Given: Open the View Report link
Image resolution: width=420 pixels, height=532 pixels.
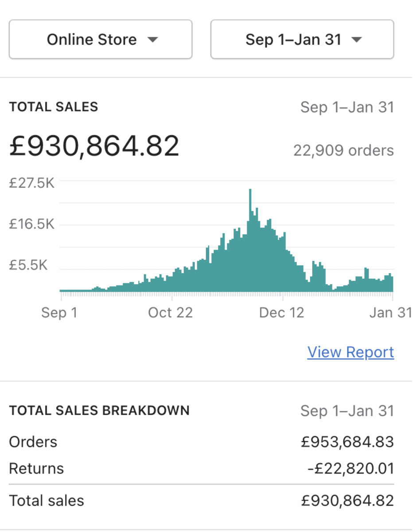Looking at the screenshot, I should [350, 352].
